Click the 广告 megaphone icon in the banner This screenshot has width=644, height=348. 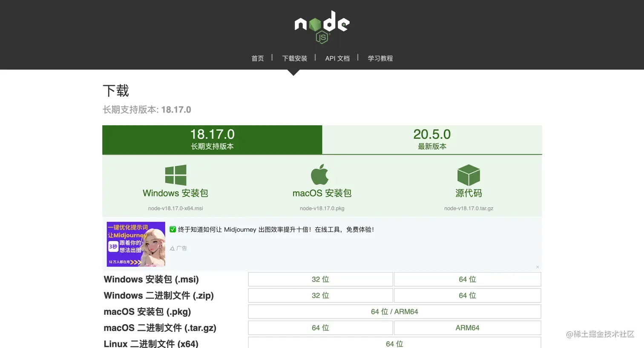pyautogui.click(x=172, y=248)
